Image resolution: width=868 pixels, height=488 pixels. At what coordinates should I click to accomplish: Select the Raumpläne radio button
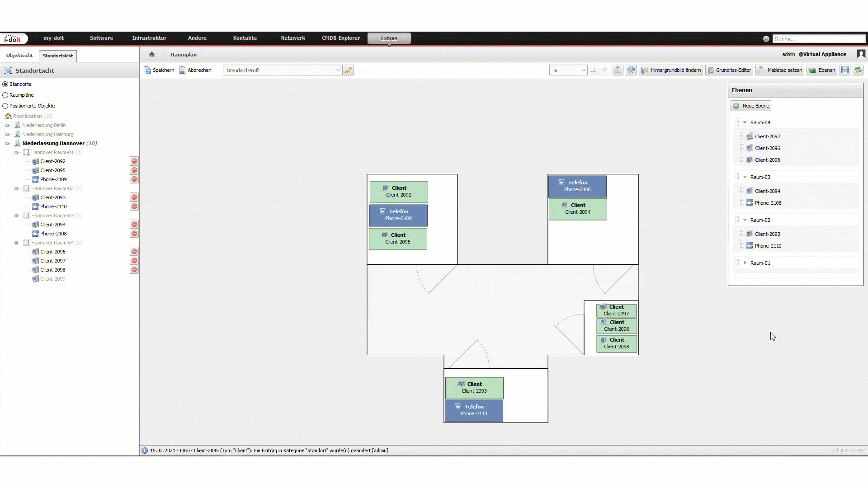5,95
